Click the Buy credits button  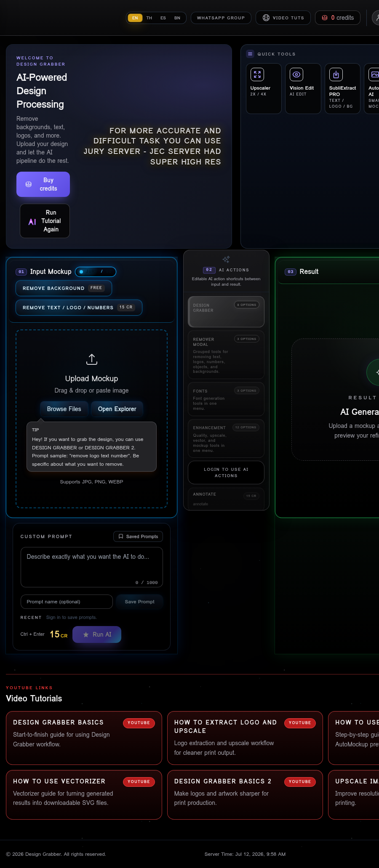[x=43, y=184]
